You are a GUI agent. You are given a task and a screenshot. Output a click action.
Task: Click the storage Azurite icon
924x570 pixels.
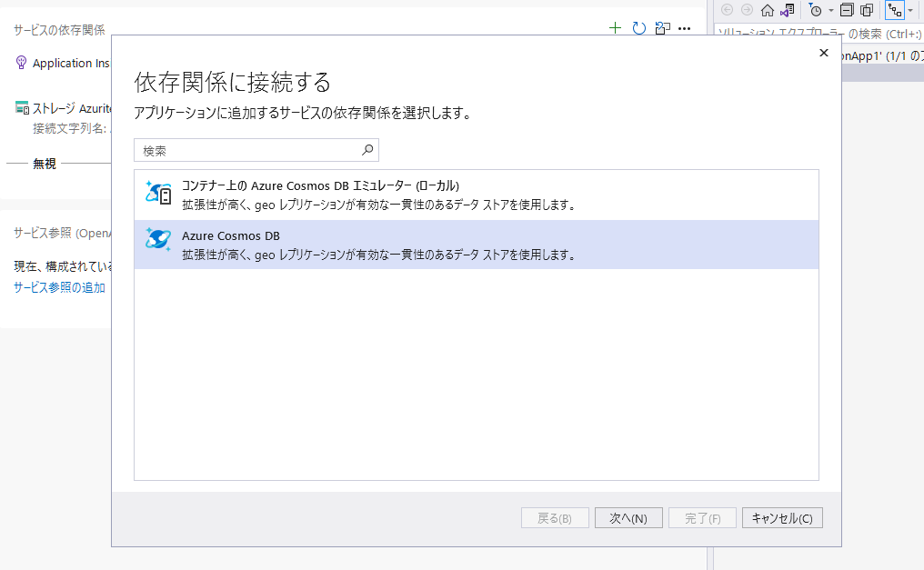(22, 108)
